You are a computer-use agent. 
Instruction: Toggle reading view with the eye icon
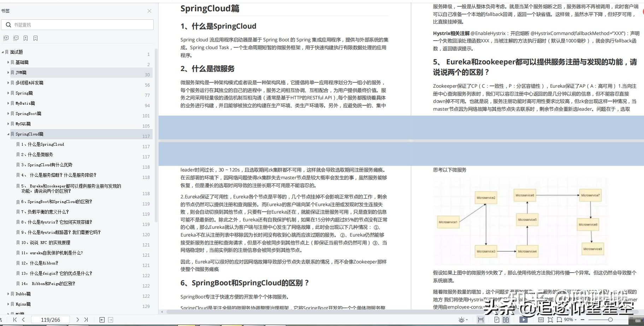click(461, 320)
